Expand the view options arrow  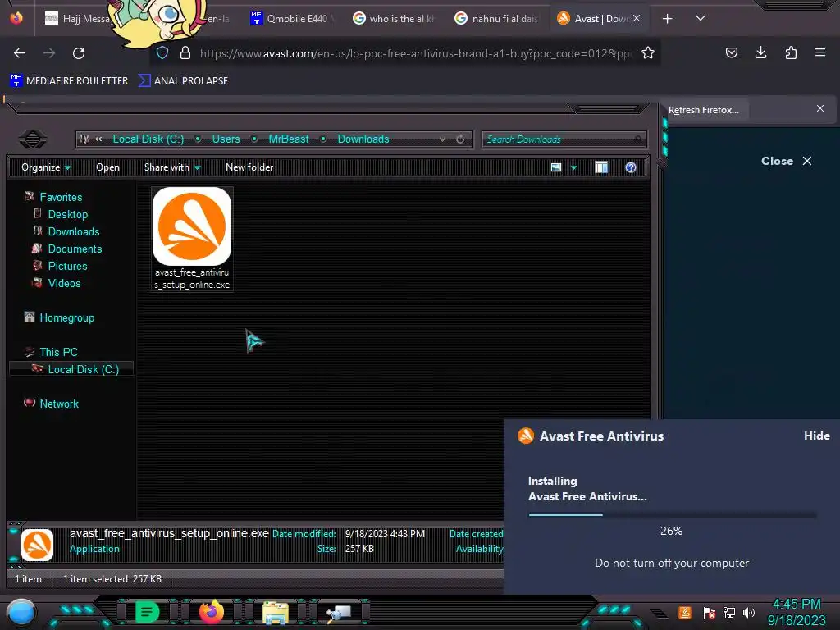click(x=573, y=167)
